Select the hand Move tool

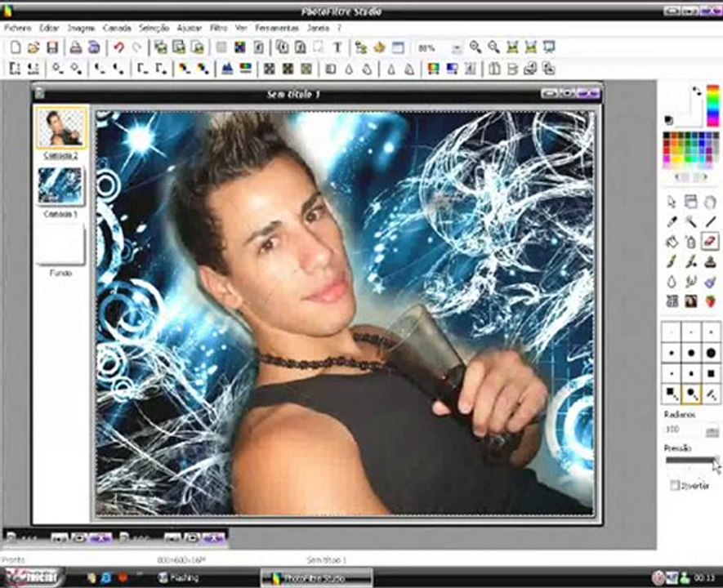coord(711,202)
